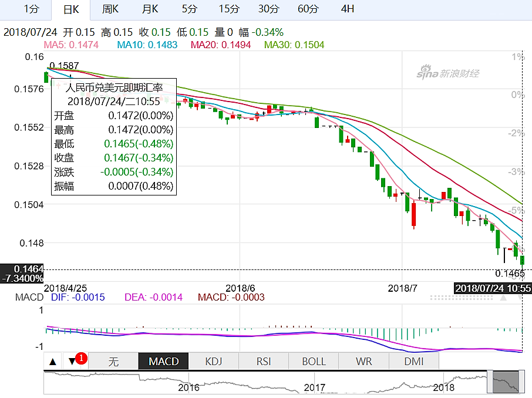Click the 0.1552 price axis label

pos(29,127)
